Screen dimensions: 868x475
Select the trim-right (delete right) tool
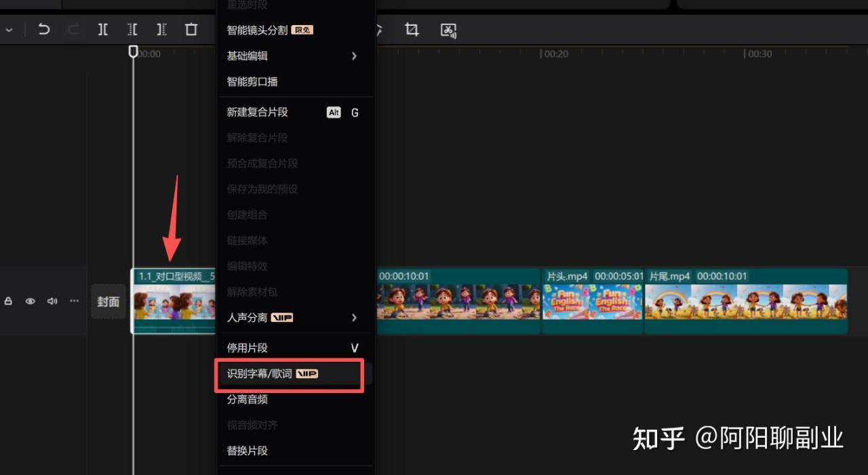click(x=161, y=30)
